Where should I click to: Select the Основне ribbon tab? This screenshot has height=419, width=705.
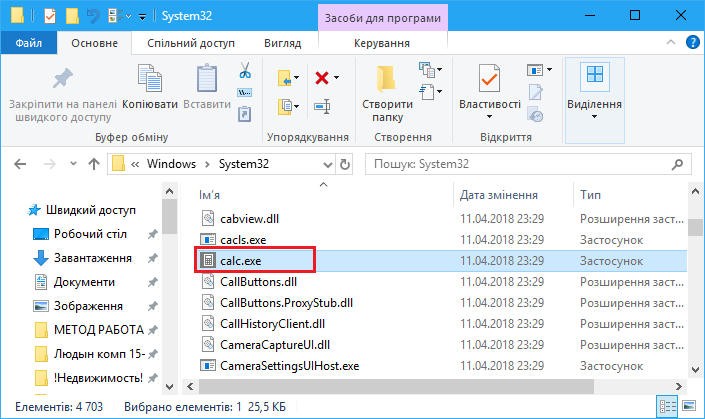[94, 43]
